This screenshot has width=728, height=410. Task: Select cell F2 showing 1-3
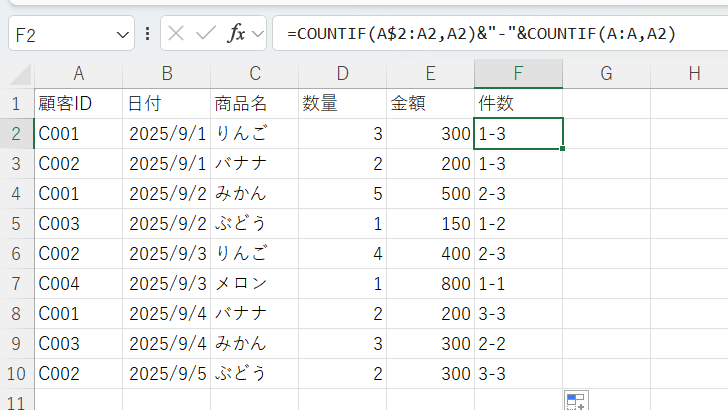519,134
